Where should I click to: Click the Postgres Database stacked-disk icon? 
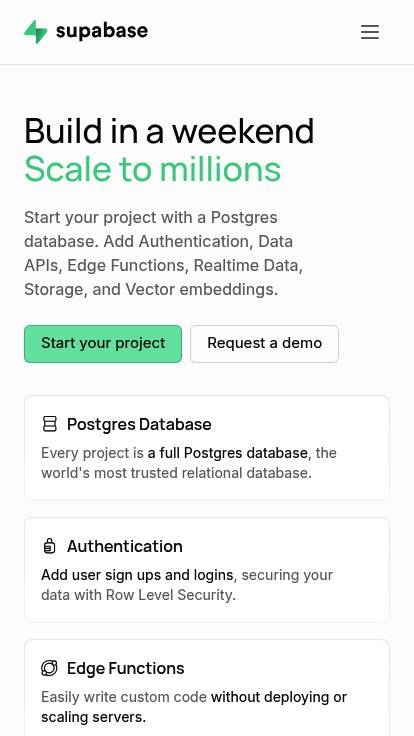pos(49,424)
